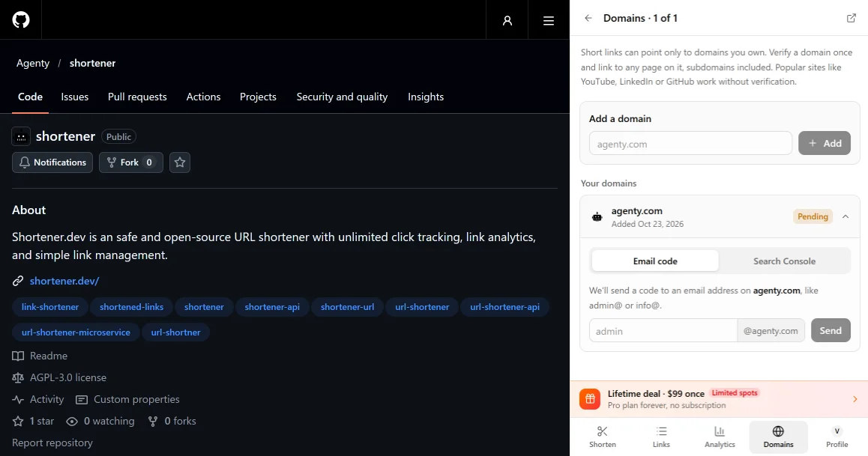Viewport: 868px width, 456px height.
Task: Open the GitHub logo home link
Action: (x=21, y=20)
